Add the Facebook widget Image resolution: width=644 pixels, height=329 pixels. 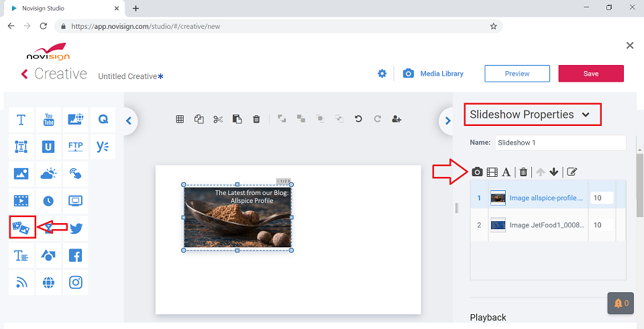coord(76,255)
